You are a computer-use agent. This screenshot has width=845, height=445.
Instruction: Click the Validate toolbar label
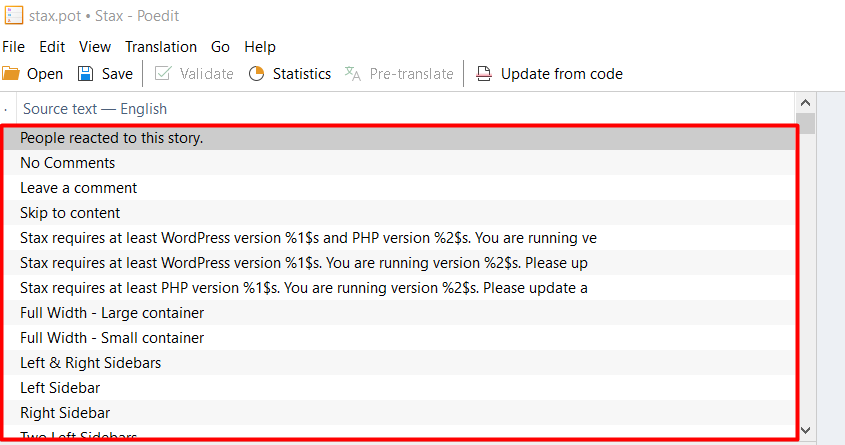[206, 74]
